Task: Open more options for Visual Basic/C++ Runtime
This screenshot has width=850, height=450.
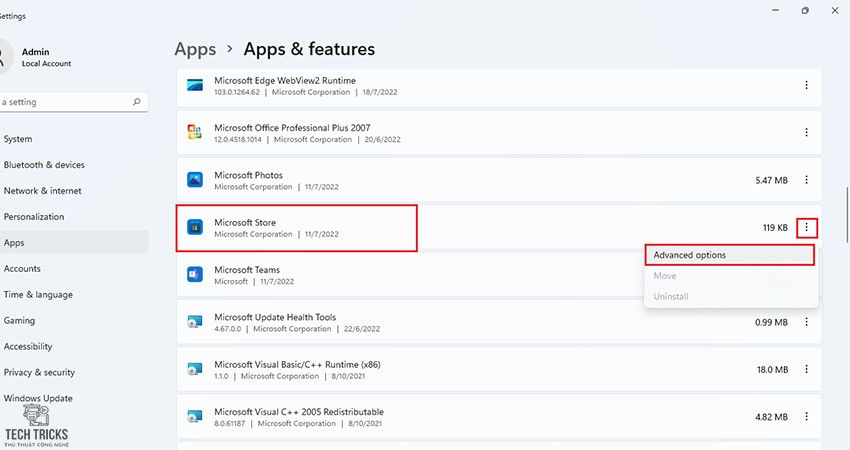Action: tap(806, 369)
